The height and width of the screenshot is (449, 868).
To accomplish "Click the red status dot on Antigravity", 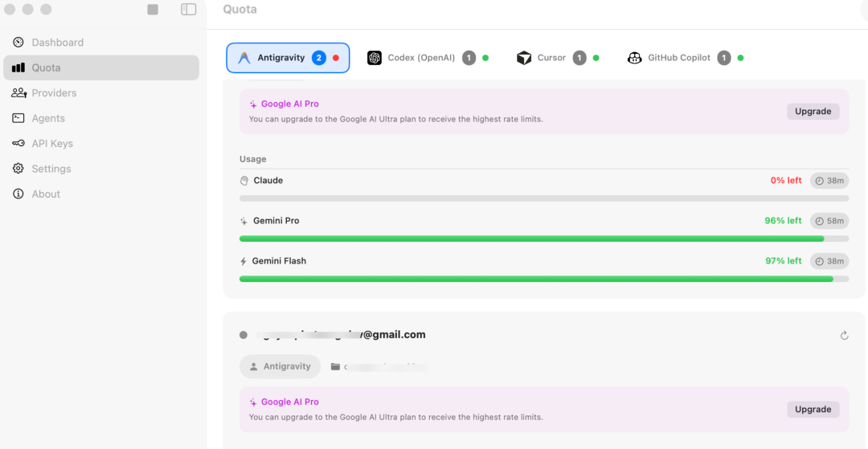I will click(335, 58).
